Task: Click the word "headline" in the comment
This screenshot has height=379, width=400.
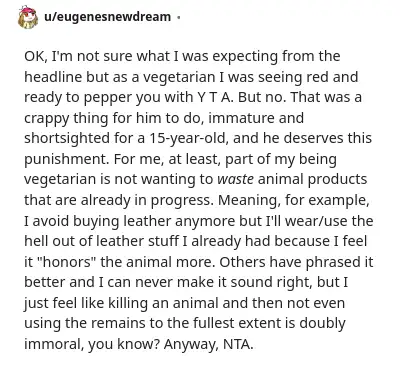Action: [53, 77]
